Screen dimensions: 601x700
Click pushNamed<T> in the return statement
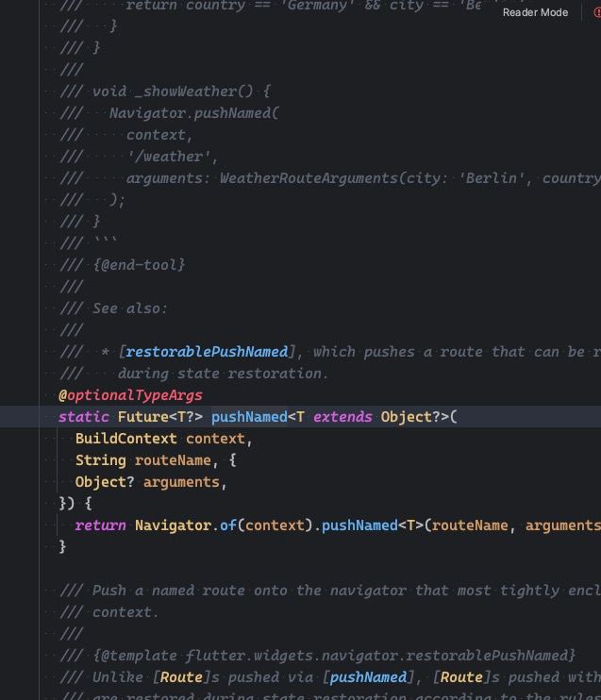373,525
